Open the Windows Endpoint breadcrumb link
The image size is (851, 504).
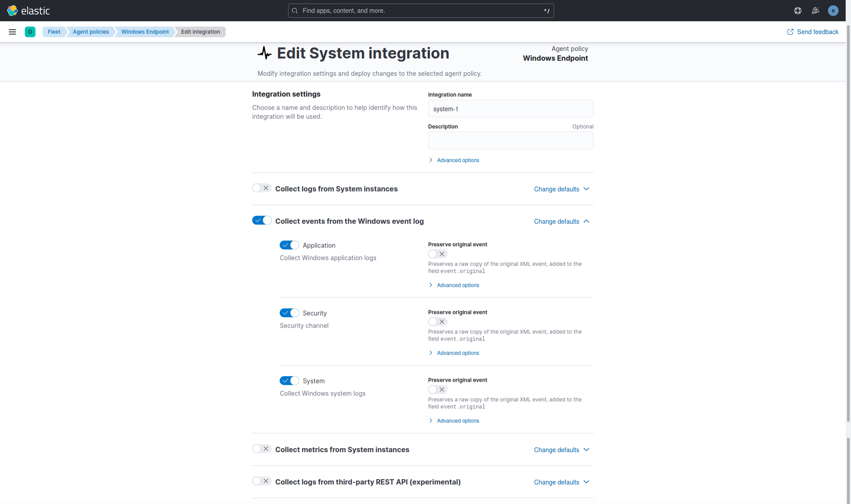pos(145,32)
